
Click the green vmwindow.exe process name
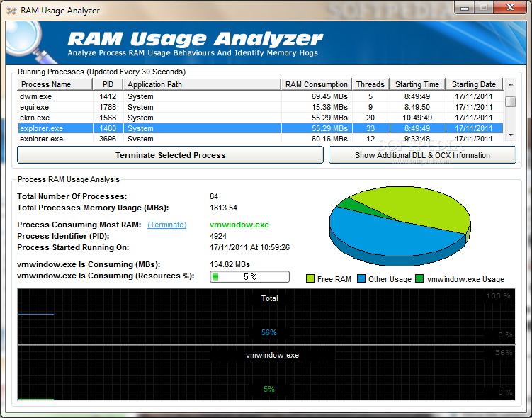point(239,225)
